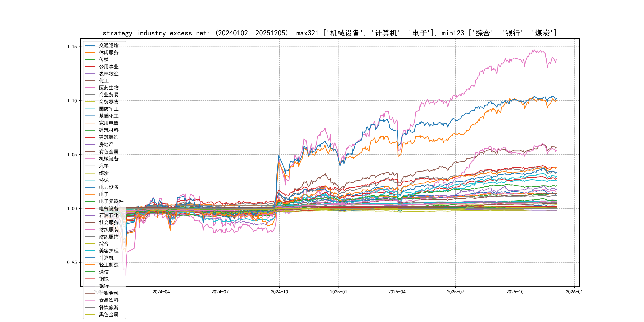This screenshot has width=644, height=322.
Task: Click the 2024-10 x-axis tick label
Action: click(279, 292)
